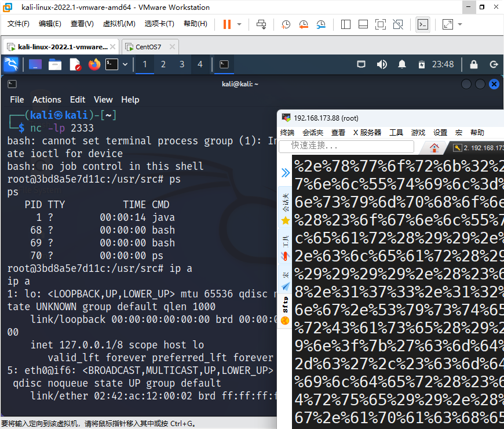Image resolution: width=504 pixels, height=429 pixels.
Task: Switch to workspace 4 in Kali panel
Action: pos(200,64)
